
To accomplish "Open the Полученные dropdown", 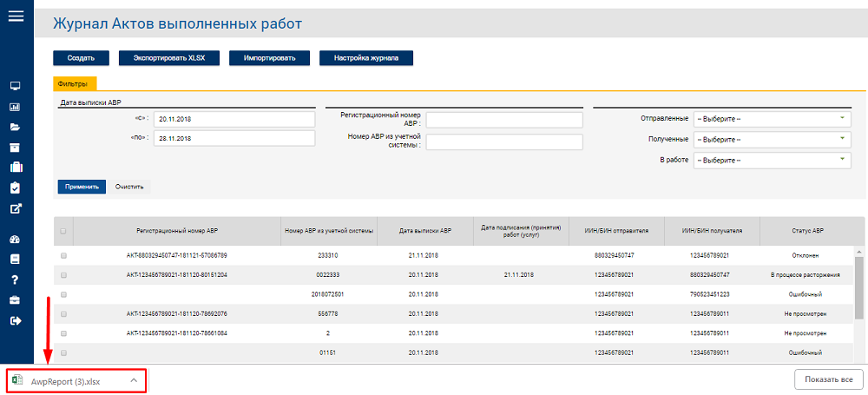I will [x=773, y=139].
